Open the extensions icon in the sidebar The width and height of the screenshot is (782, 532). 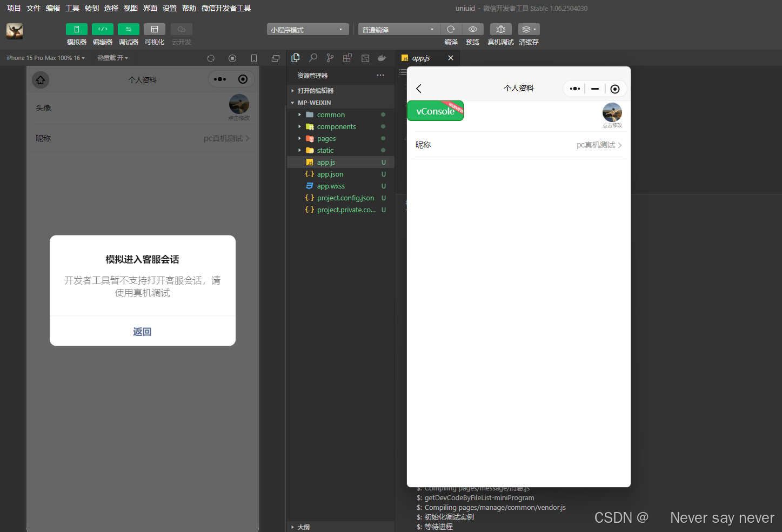click(347, 58)
